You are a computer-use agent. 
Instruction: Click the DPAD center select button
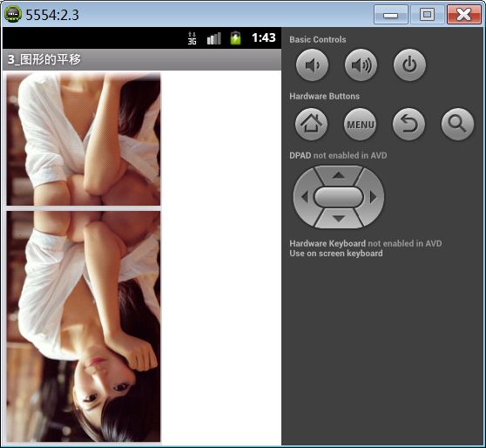339,197
